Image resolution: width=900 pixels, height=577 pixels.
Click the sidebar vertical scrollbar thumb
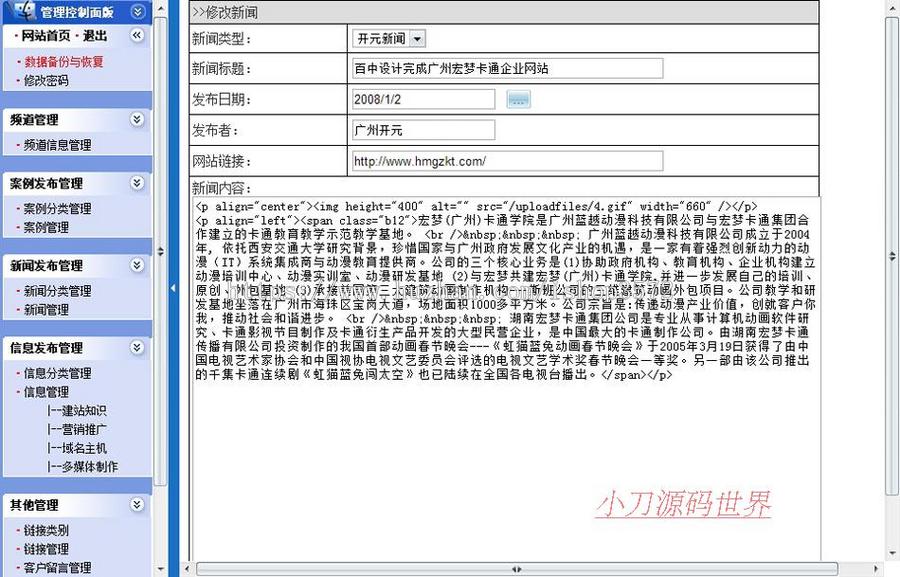click(161, 251)
